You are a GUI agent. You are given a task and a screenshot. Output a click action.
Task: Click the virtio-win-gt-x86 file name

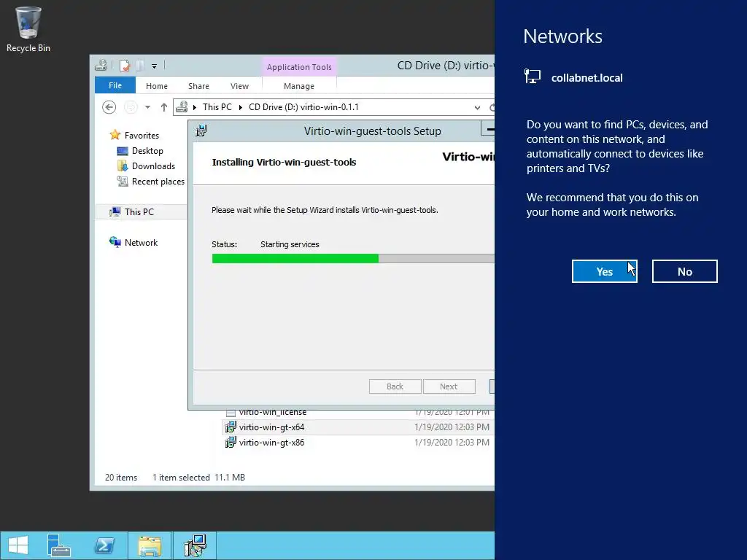coord(271,443)
